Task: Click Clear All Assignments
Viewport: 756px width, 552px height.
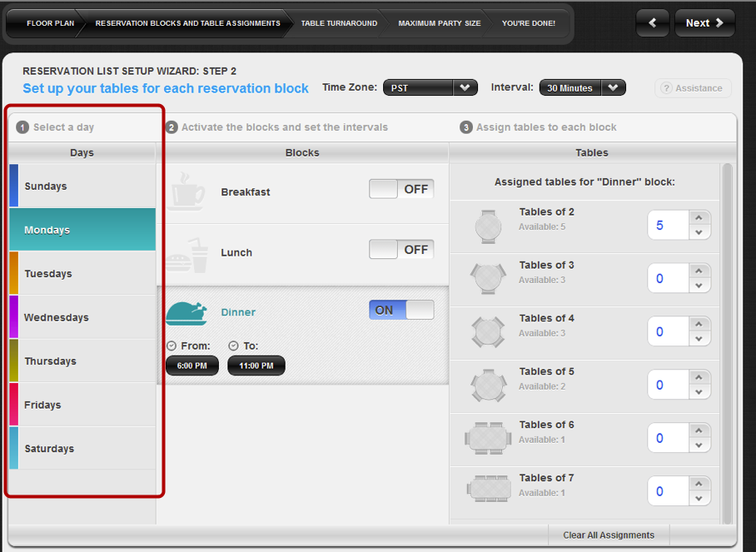Action: (x=609, y=535)
